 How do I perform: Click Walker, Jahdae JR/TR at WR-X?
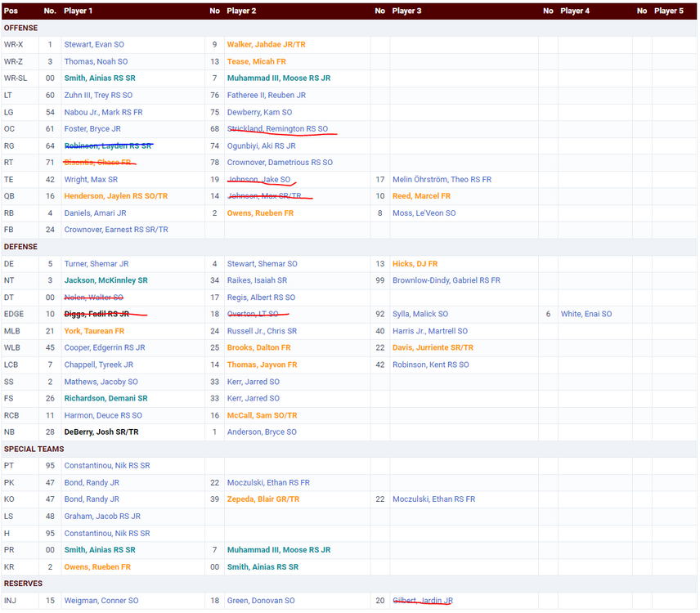267,45
